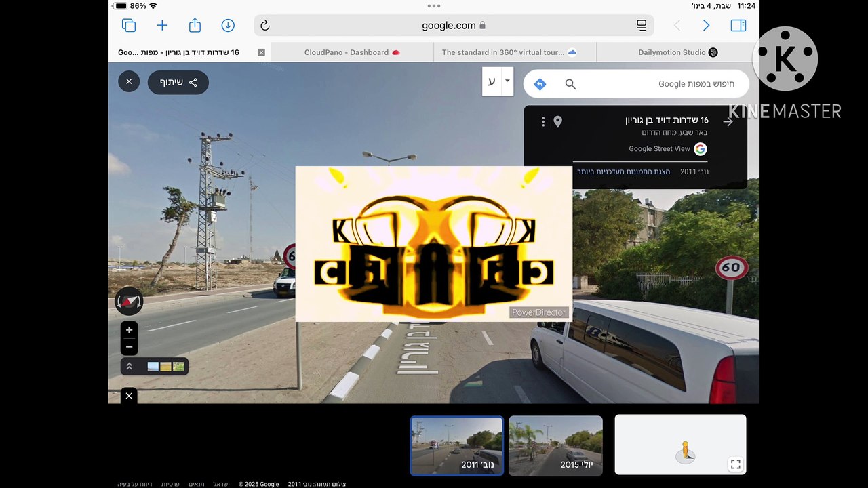Click the Pegman minimap
The width and height of the screenshot is (868, 488).
click(x=680, y=445)
